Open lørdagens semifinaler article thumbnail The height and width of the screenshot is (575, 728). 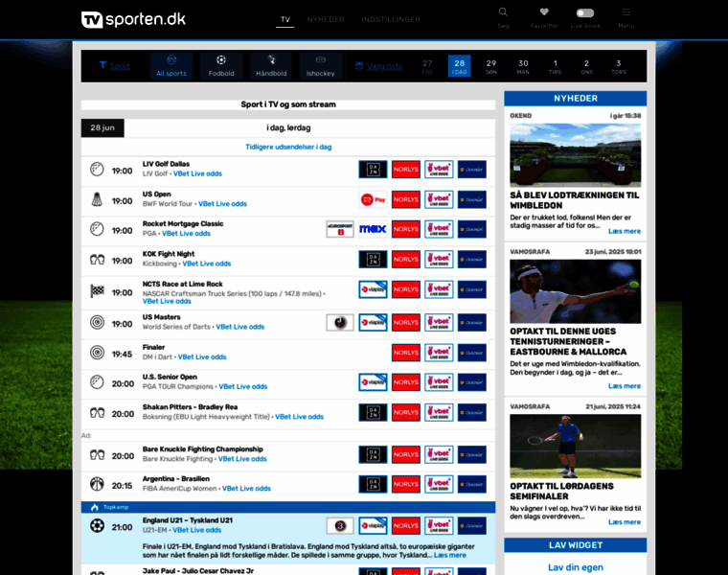576,446
